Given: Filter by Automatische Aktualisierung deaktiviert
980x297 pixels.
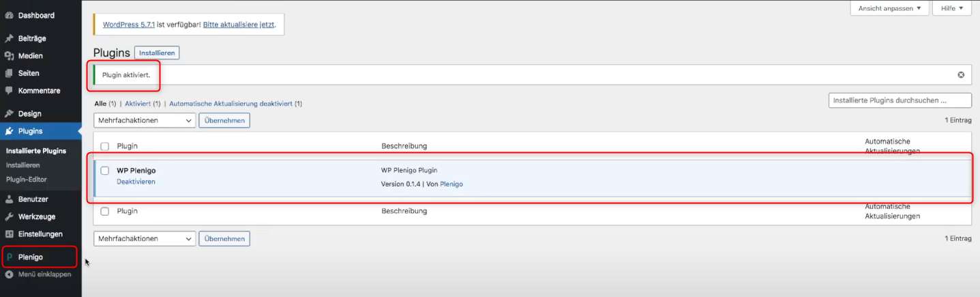Looking at the screenshot, I should 231,104.
